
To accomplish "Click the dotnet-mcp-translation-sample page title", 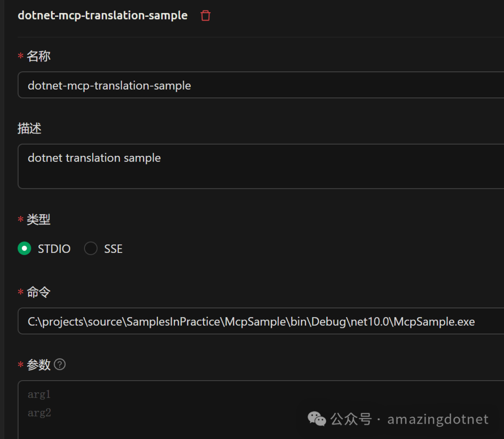I will click(x=102, y=15).
